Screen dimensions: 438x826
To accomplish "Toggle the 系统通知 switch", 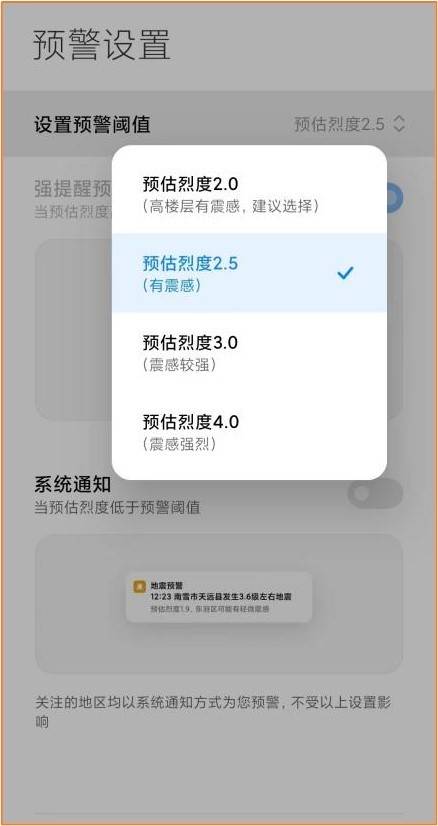I will [375, 494].
